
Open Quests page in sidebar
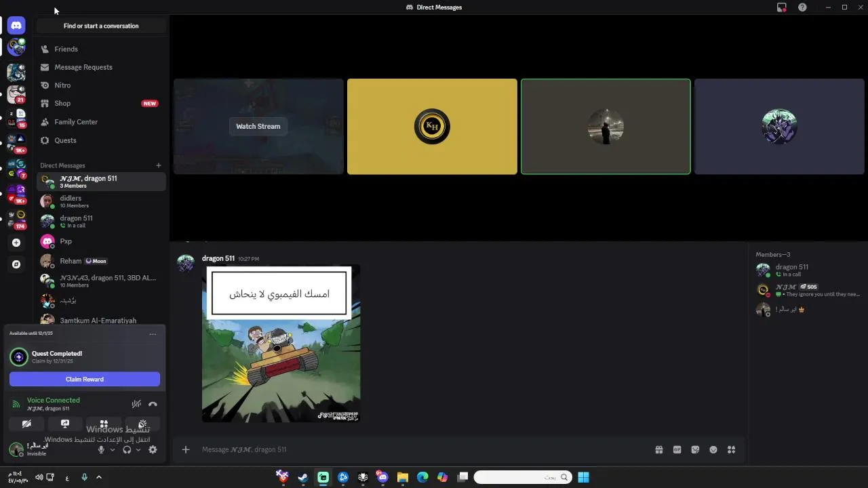pos(101,140)
